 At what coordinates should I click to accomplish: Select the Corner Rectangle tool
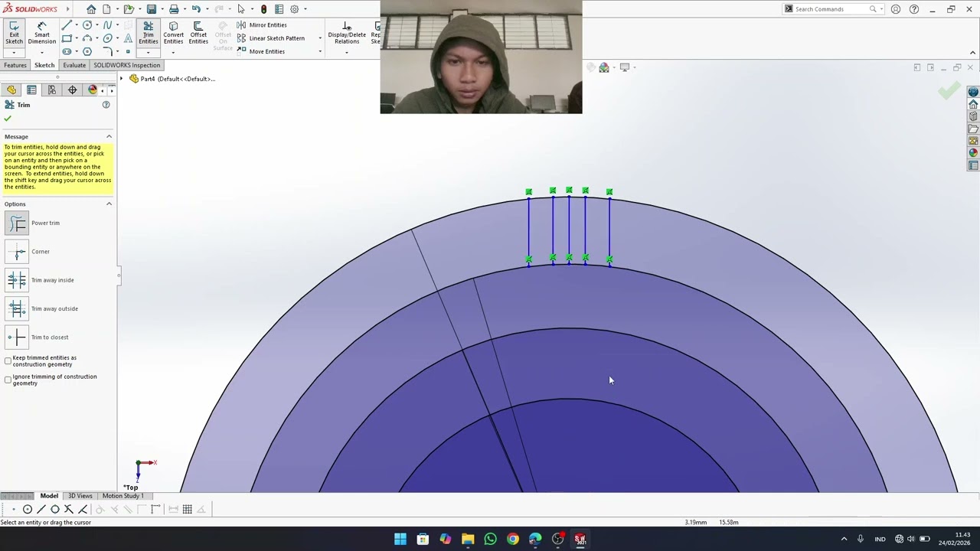[x=67, y=38]
